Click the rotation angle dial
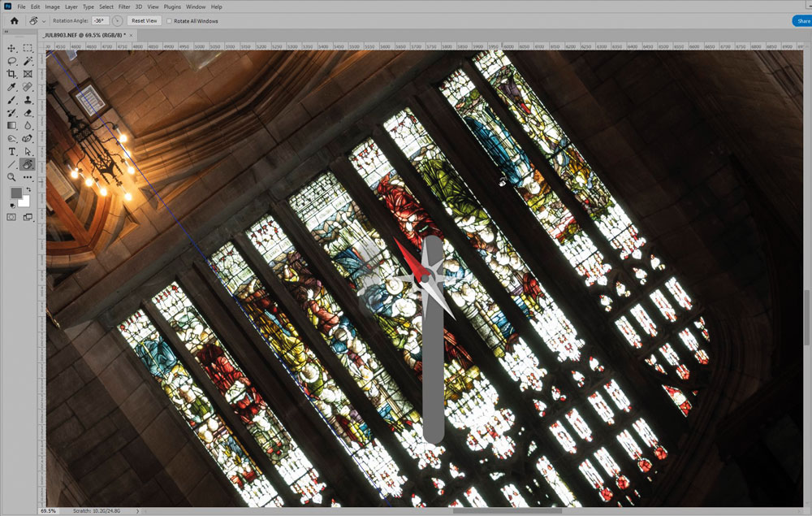The width and height of the screenshot is (812, 516). 118,21
